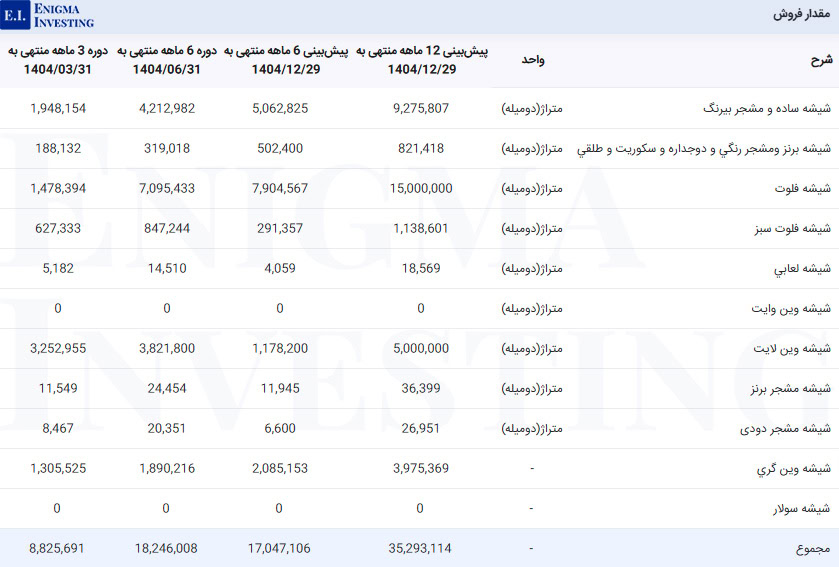Click the total value 8,825,691
The height and width of the screenshot is (567, 839).
pos(58,549)
